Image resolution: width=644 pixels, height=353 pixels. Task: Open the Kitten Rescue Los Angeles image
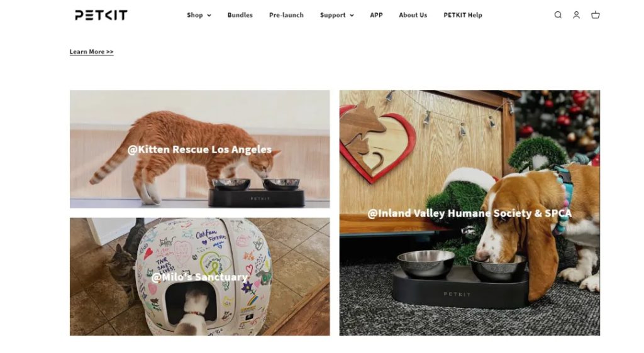(199, 149)
